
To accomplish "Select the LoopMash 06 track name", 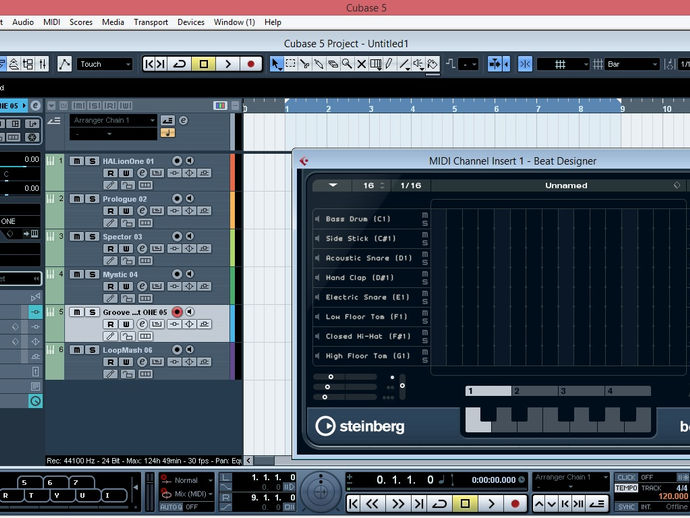I will [x=127, y=350].
